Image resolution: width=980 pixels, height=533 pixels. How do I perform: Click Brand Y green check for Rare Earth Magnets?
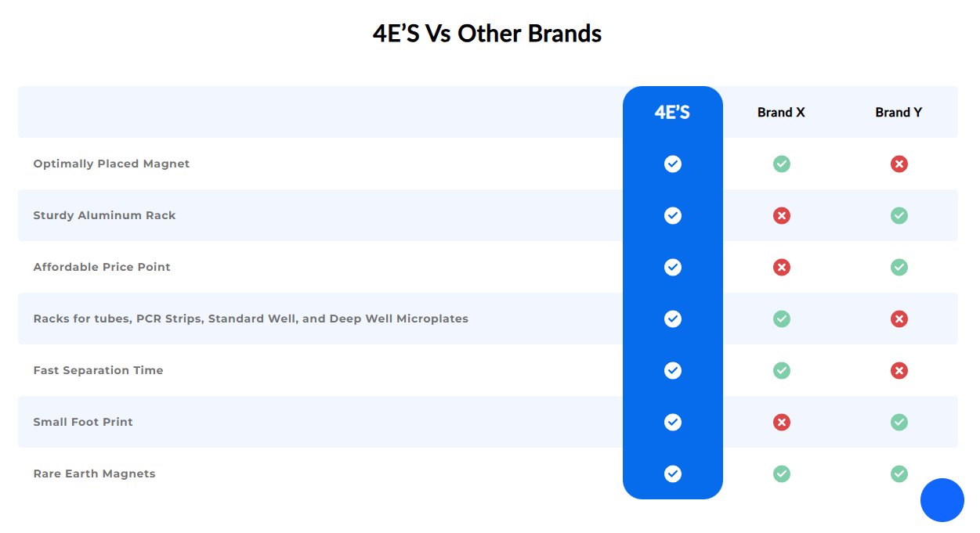[899, 474]
